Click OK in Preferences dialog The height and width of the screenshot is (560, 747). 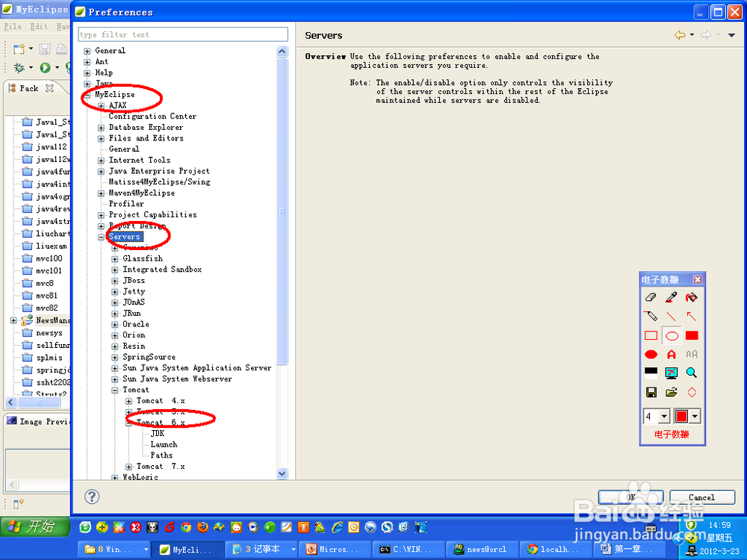pyautogui.click(x=630, y=497)
